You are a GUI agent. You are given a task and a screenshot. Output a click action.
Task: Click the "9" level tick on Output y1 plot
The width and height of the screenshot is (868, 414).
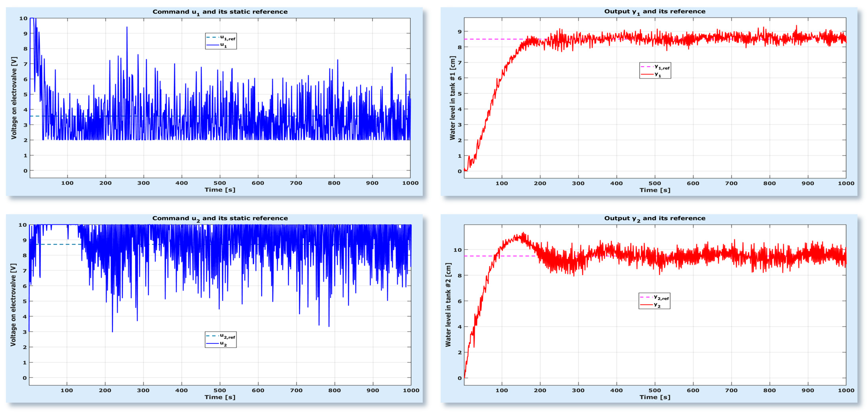pyautogui.click(x=460, y=32)
